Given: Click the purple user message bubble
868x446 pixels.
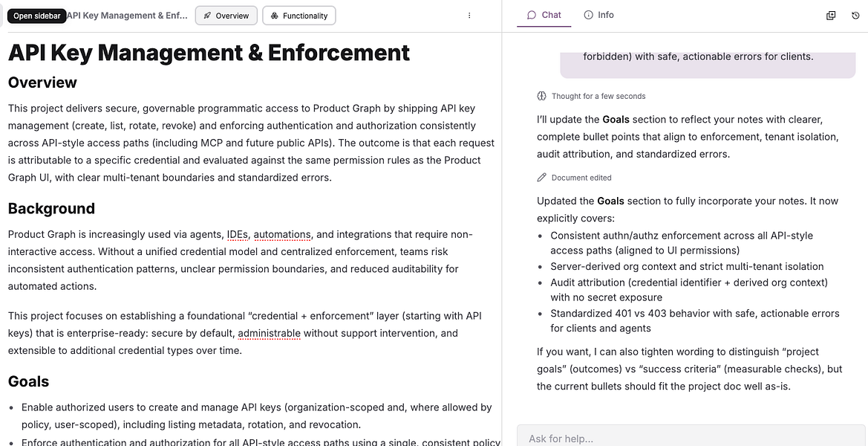Looking at the screenshot, I should pos(708,65).
